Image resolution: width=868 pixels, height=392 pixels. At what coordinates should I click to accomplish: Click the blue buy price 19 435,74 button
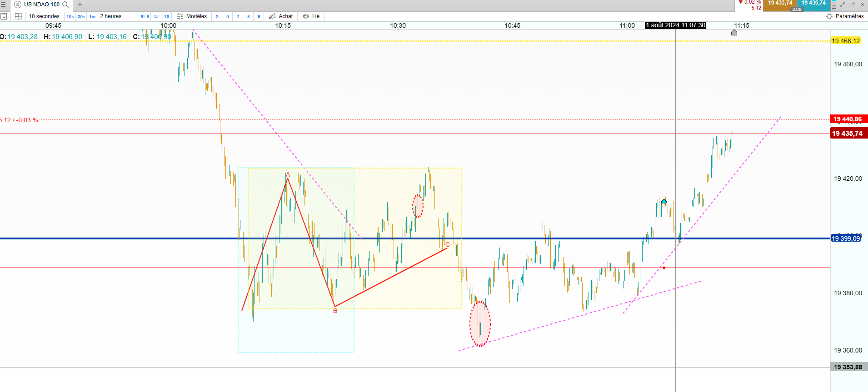pyautogui.click(x=813, y=3)
